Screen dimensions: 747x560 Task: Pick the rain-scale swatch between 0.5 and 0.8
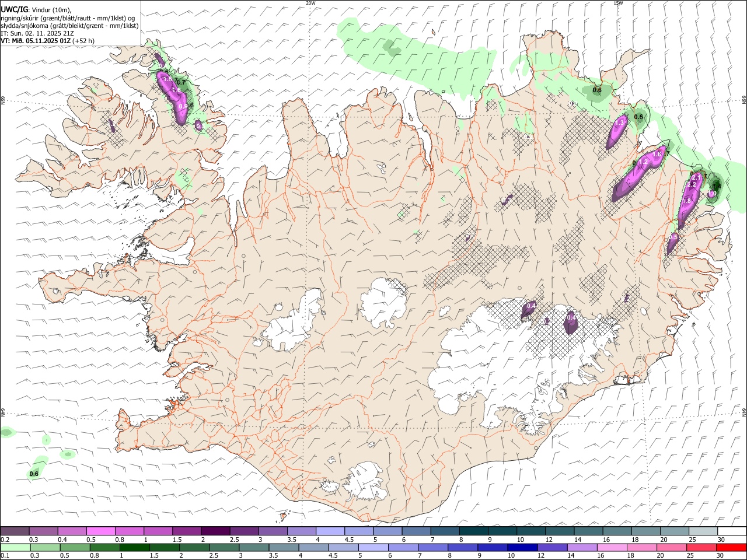point(75,547)
